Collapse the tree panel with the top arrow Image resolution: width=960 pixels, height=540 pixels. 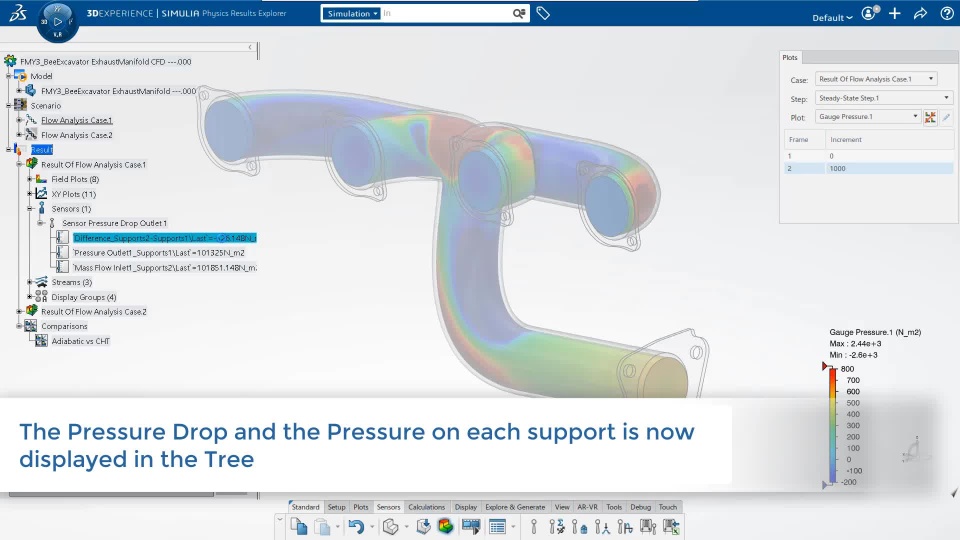250,47
